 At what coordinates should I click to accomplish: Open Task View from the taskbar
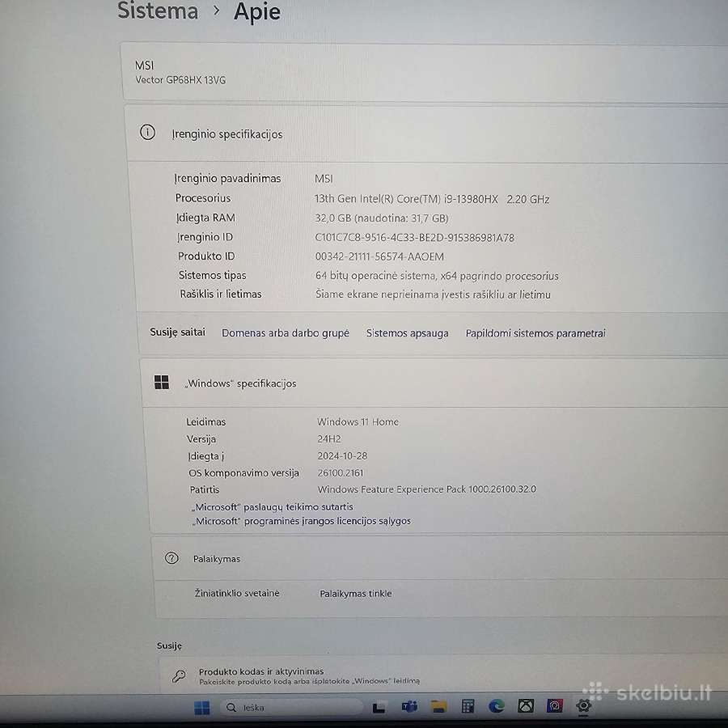(379, 707)
